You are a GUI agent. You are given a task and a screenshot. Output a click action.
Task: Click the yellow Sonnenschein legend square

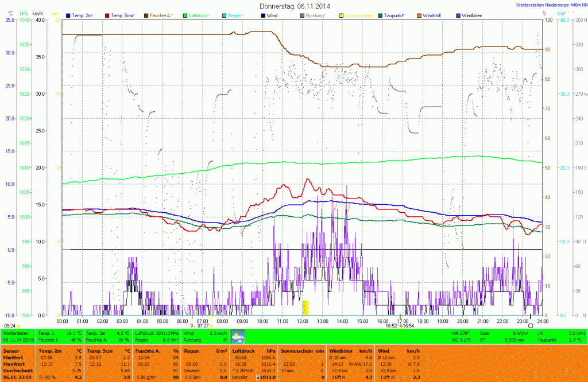[x=342, y=15]
